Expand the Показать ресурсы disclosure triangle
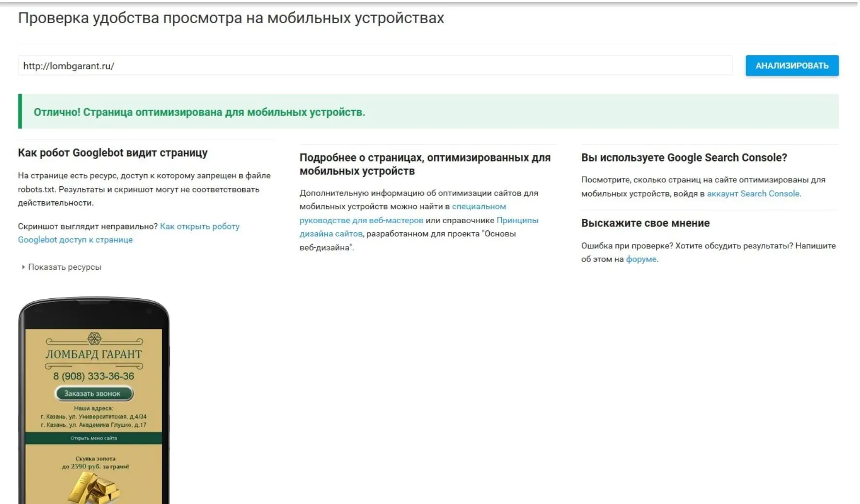Image resolution: width=860 pixels, height=504 pixels. [x=23, y=267]
